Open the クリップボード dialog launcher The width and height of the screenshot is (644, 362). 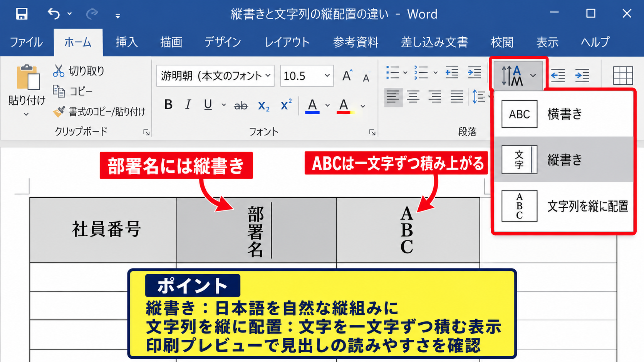click(146, 132)
